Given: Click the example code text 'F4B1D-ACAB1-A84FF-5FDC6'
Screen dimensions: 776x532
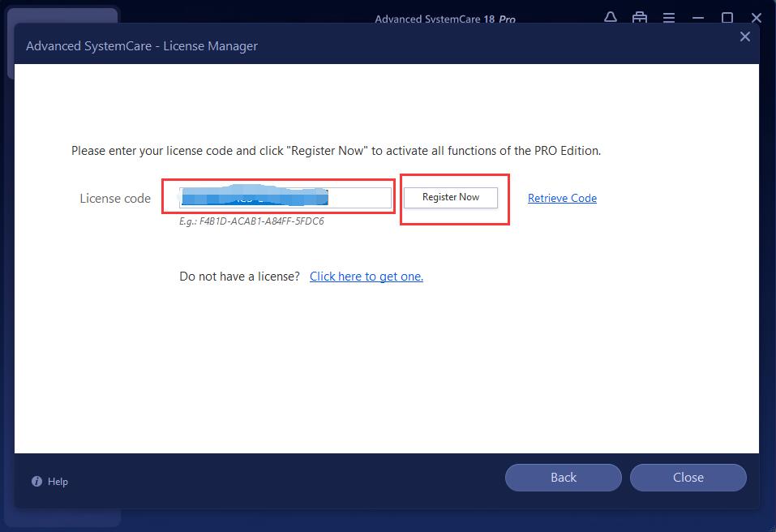Looking at the screenshot, I should point(261,221).
